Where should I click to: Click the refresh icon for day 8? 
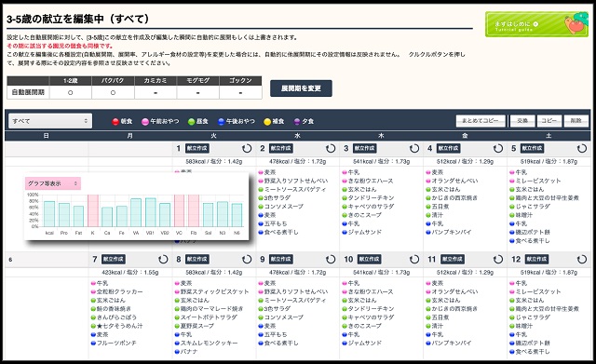coord(247,260)
